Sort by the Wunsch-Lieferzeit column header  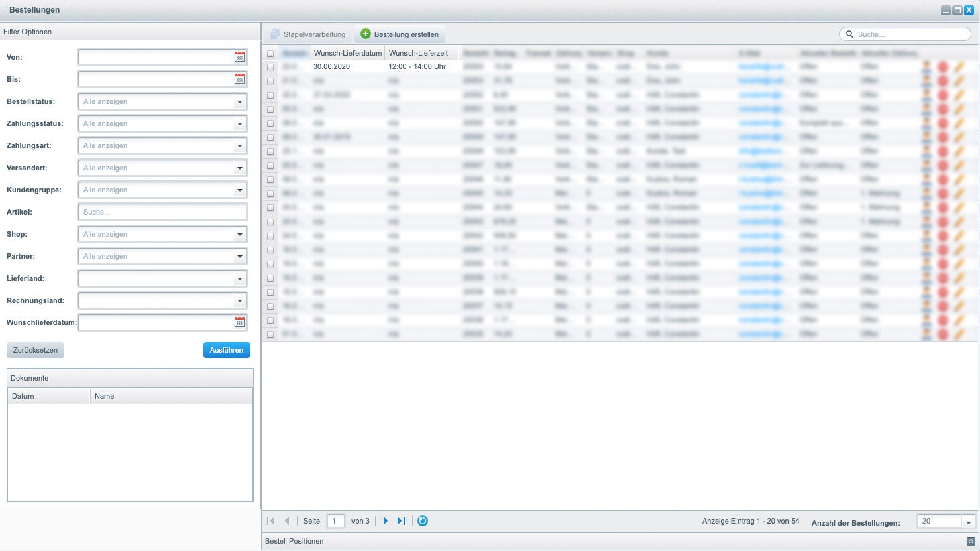[423, 53]
